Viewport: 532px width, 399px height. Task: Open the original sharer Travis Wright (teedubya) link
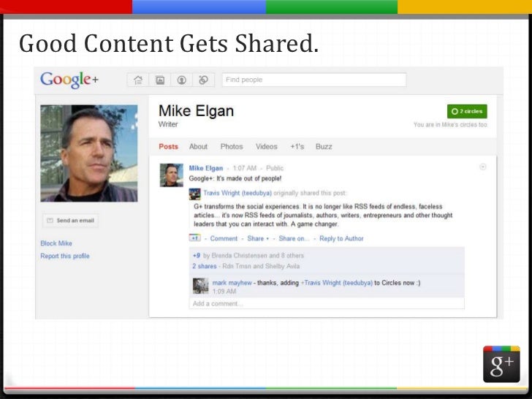[237, 193]
